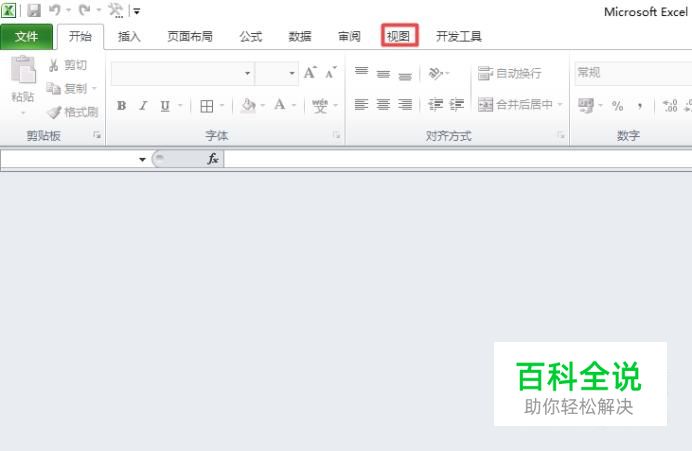This screenshot has width=692, height=451.
Task: Click the 剪切 cut button
Action: pyautogui.click(x=67, y=65)
